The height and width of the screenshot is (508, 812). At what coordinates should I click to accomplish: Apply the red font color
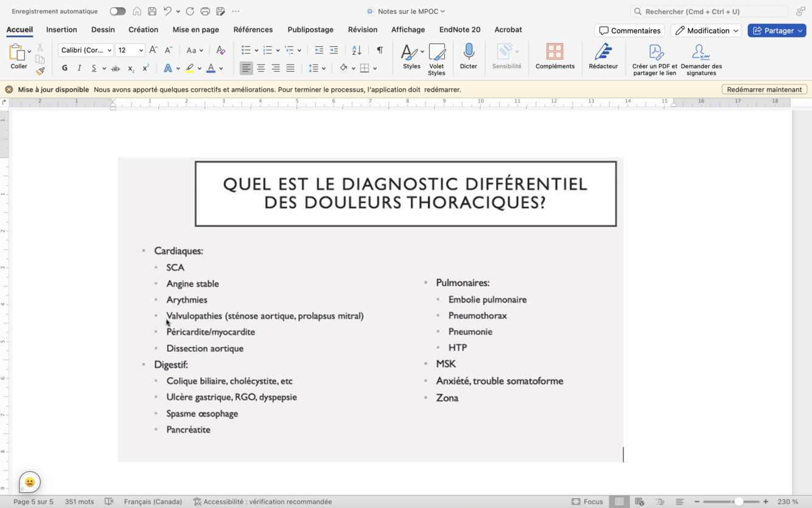click(x=211, y=68)
